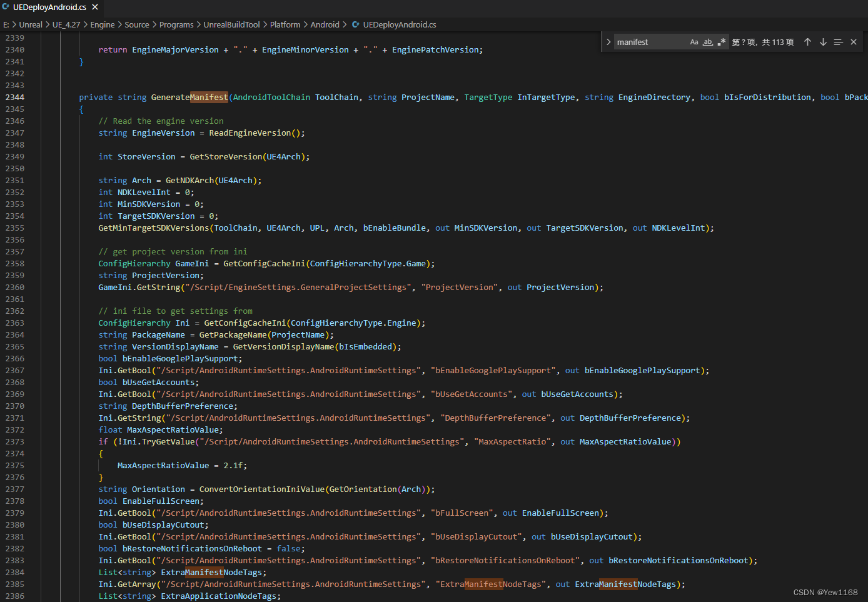Click highlighted "ExtraManifestNodeTags" string literal
The width and height of the screenshot is (868, 602).
point(490,584)
